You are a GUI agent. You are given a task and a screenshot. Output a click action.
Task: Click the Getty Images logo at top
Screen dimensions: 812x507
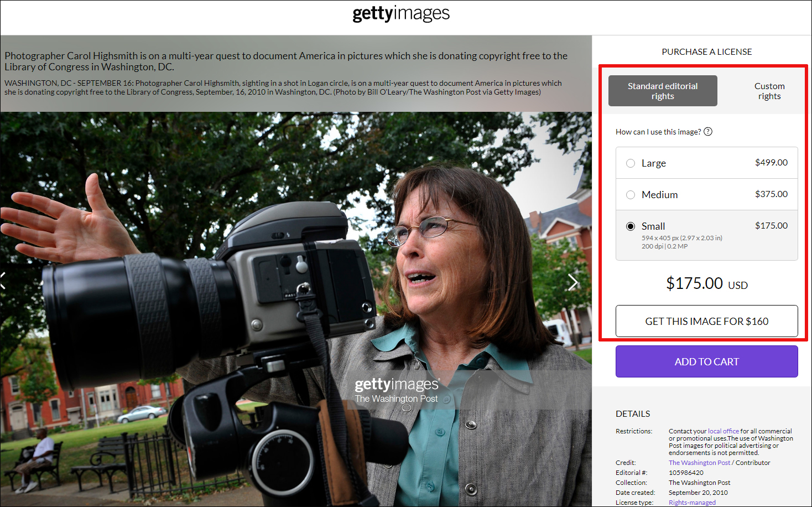(401, 13)
